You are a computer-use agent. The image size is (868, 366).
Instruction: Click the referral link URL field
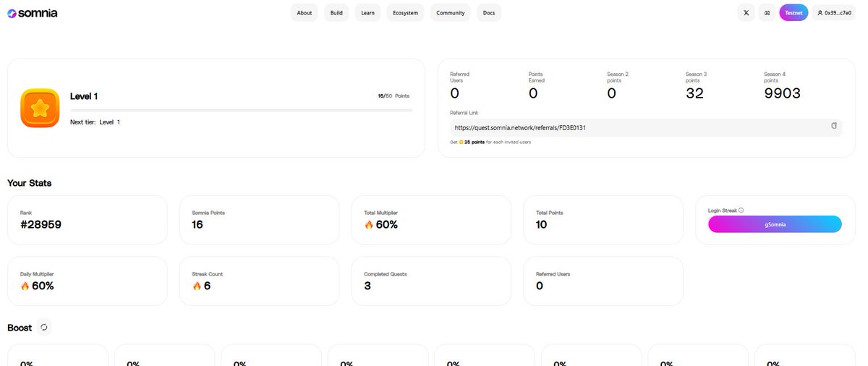[646, 127]
